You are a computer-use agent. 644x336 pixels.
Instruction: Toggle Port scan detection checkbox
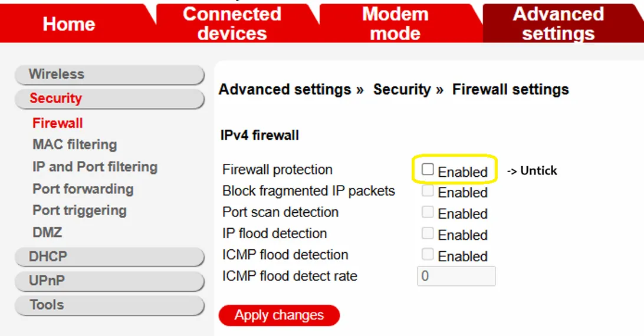tap(428, 212)
